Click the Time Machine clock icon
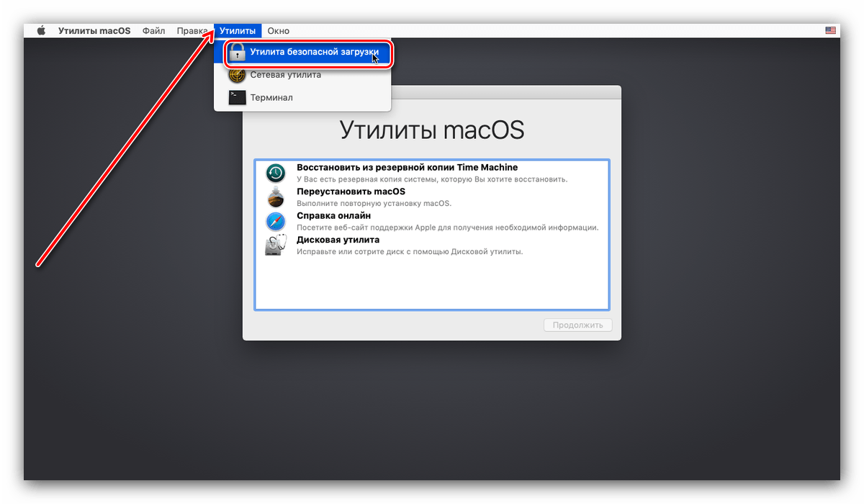Image resolution: width=864 pixels, height=504 pixels. click(276, 173)
